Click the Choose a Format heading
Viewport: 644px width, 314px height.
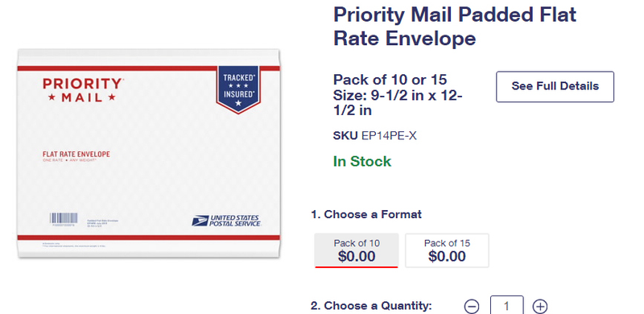366,214
